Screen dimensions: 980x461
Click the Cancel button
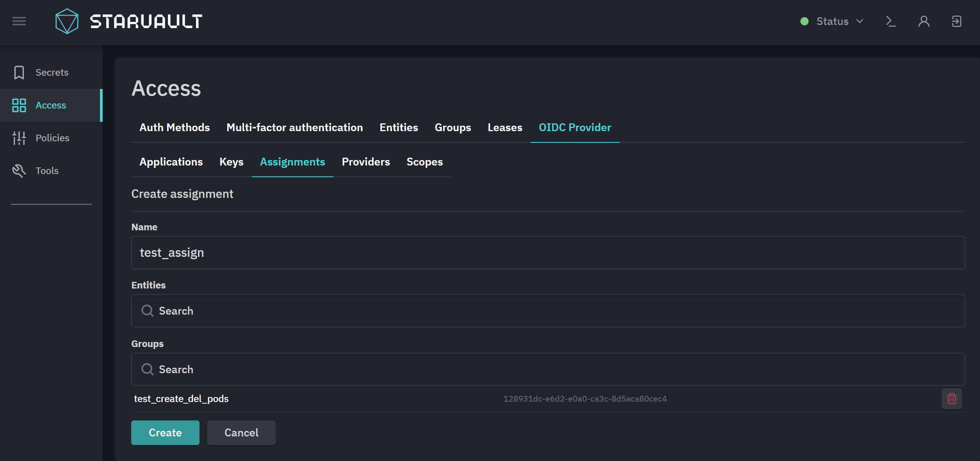pyautogui.click(x=241, y=433)
